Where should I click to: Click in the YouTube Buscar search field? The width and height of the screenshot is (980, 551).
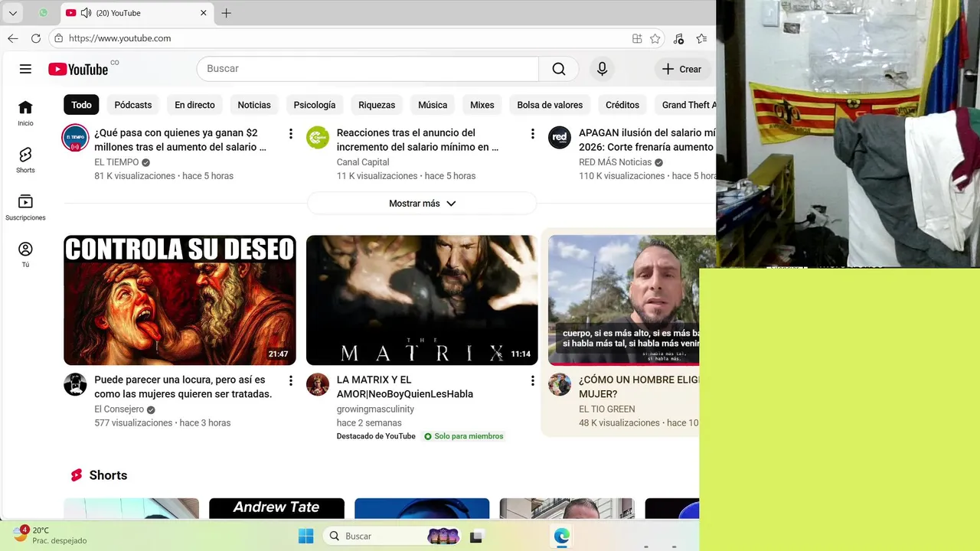coord(367,69)
